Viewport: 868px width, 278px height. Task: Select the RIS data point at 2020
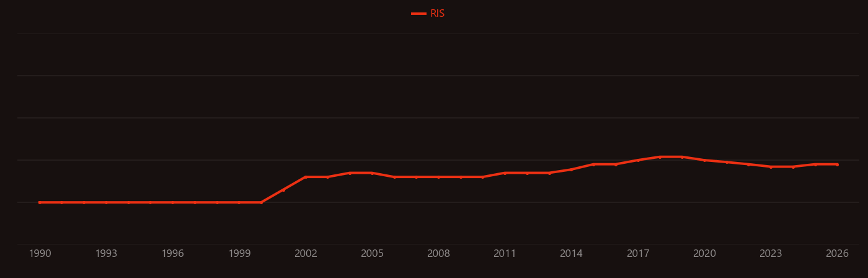(x=704, y=160)
